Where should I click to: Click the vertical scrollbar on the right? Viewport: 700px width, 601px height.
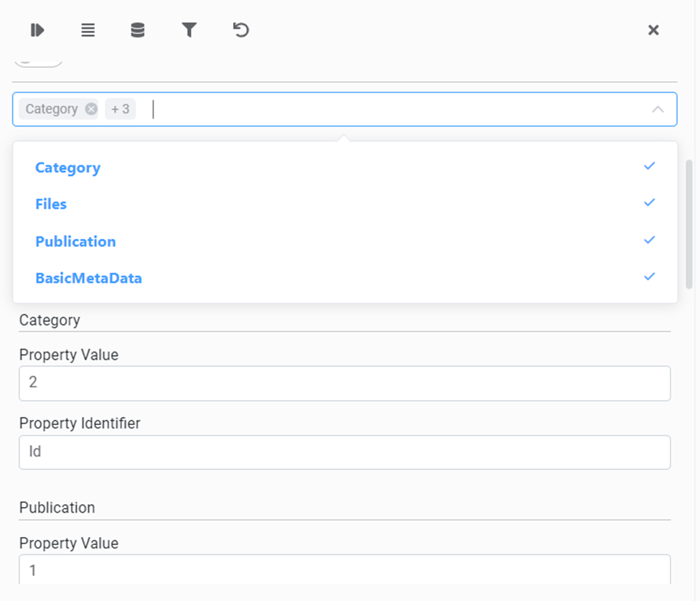pos(689,224)
